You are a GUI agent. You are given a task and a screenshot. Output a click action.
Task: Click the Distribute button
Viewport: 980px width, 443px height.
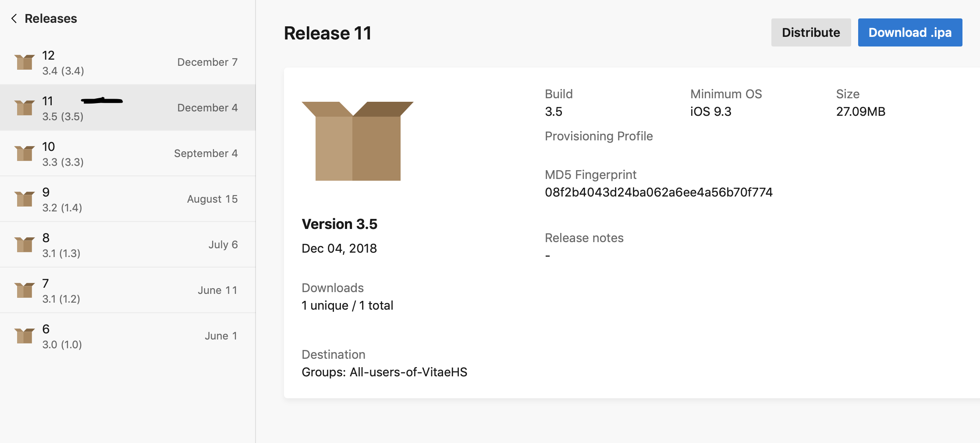pos(811,32)
